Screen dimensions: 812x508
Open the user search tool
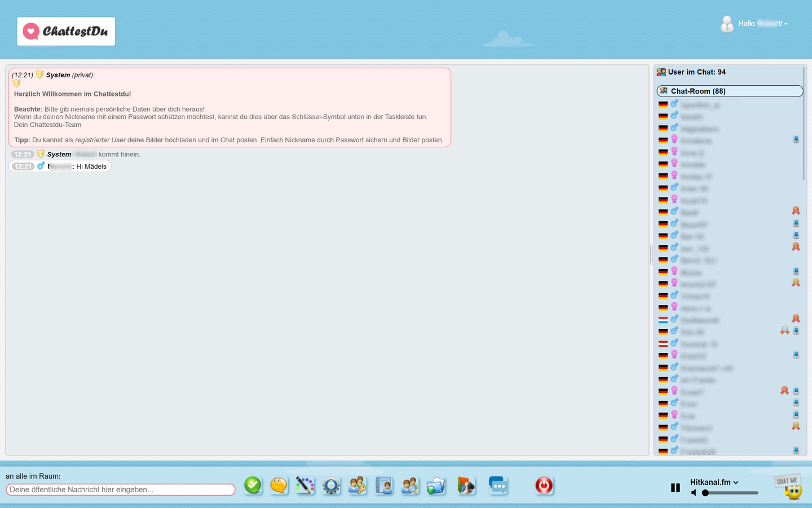pyautogui.click(x=410, y=485)
